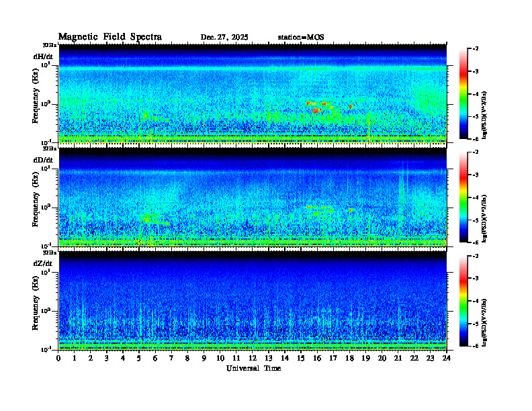Click the log(PSD) label beside dZ/dt color scale
The width and height of the screenshot is (532, 411).
coord(484,322)
